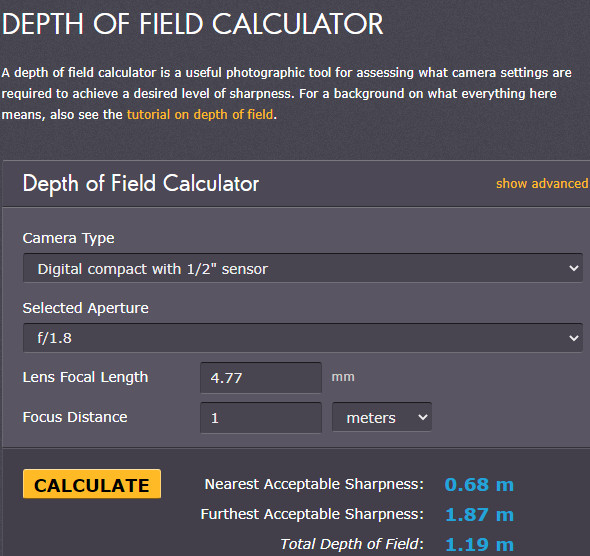Click the Depth of Field Calculator panel heading
Screen dimensions: 590x556
pyautogui.click(x=141, y=184)
